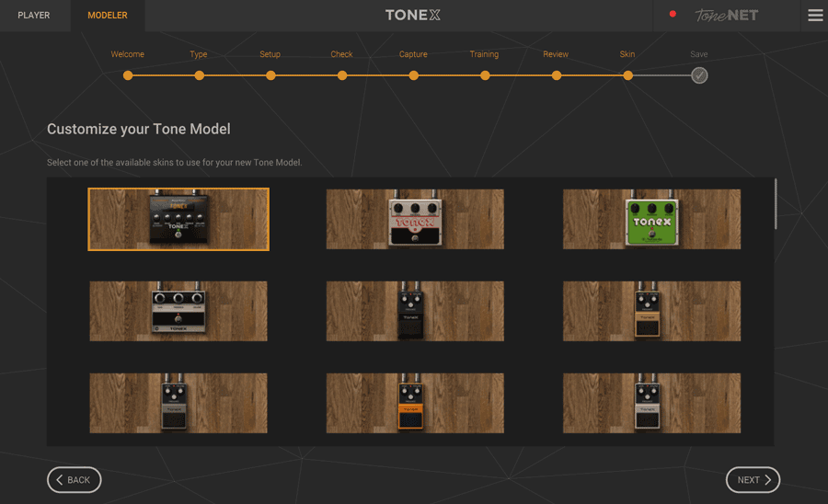Go back to the Review step dot
This screenshot has width=828, height=504.
click(557, 75)
